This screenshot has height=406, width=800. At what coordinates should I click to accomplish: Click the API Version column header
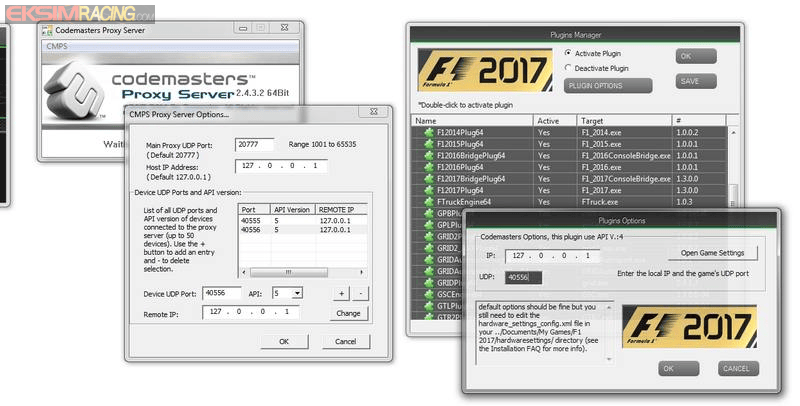point(293,210)
